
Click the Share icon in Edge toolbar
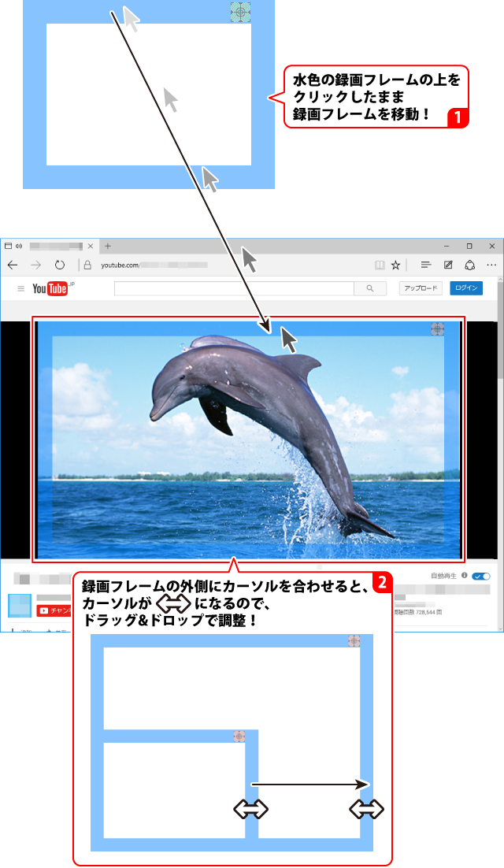(x=469, y=265)
